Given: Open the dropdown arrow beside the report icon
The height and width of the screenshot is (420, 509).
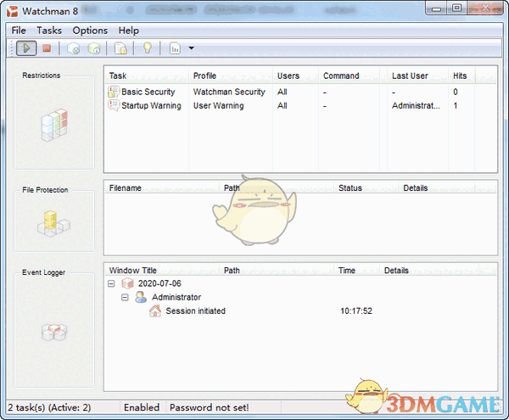Looking at the screenshot, I should click(x=191, y=48).
